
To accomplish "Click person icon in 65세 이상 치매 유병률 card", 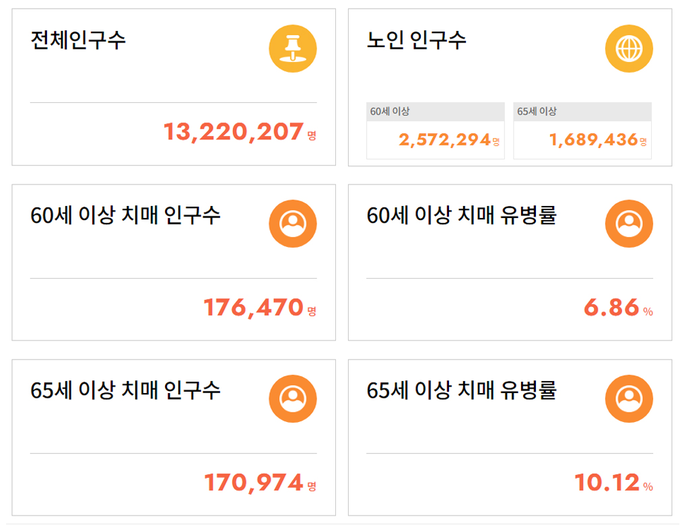I will (629, 399).
